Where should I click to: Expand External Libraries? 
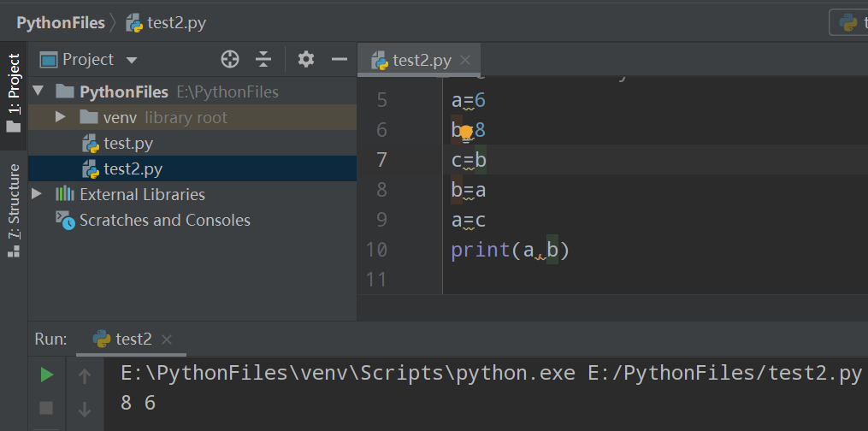37,193
